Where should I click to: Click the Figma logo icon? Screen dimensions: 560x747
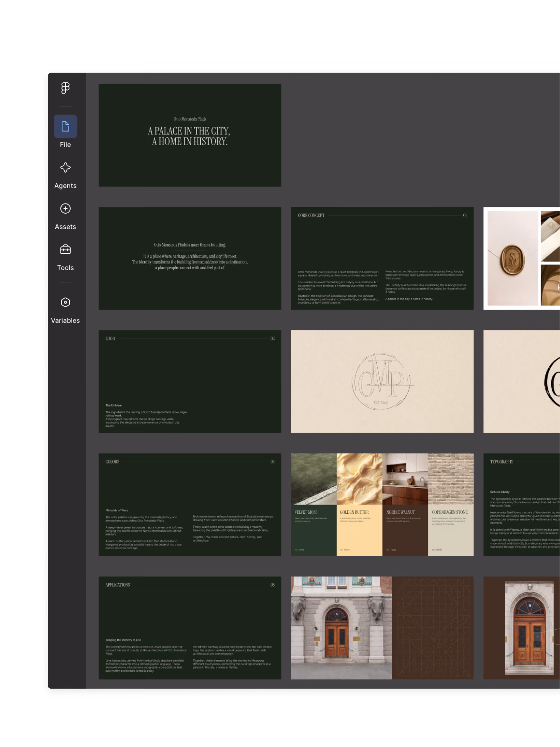tap(65, 88)
